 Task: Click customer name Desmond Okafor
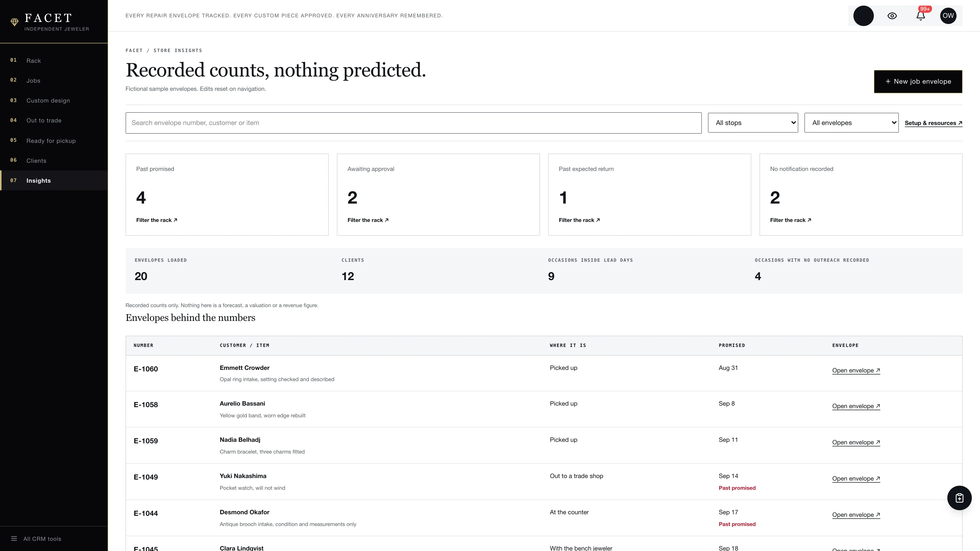coord(244,512)
